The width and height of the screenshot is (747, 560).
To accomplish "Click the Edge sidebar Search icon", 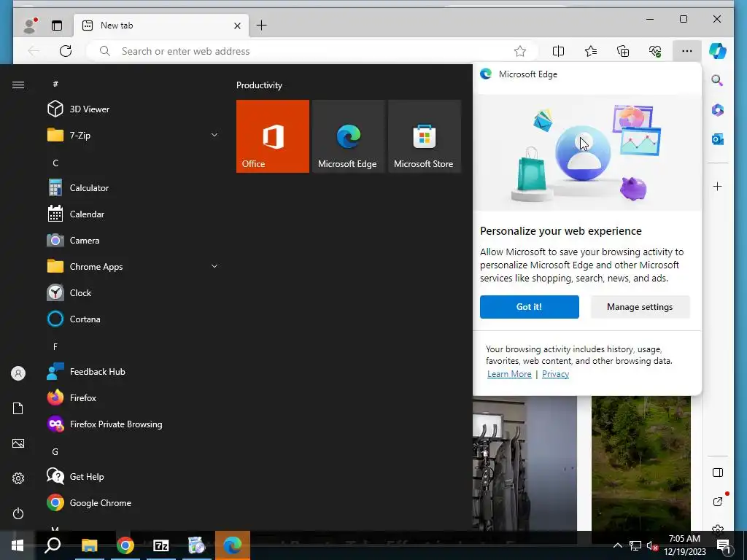I will click(x=718, y=80).
